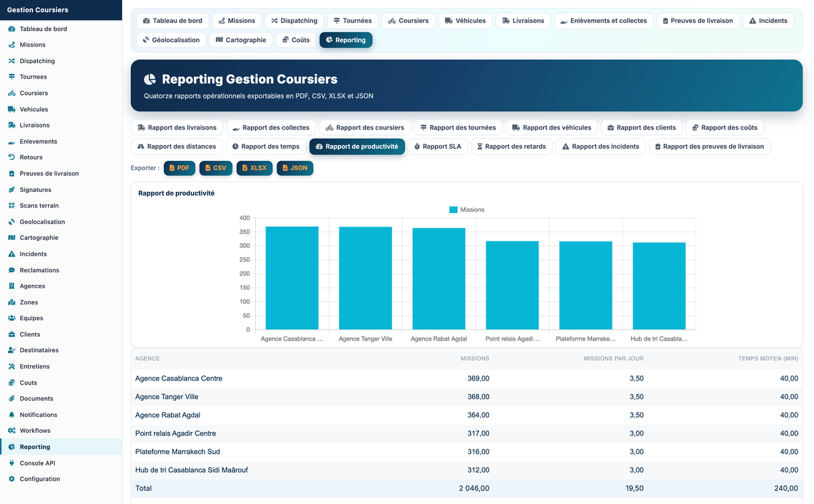Click the Configuration gear icon in the sidebar
Screen dimensions: 814x504
point(12,479)
